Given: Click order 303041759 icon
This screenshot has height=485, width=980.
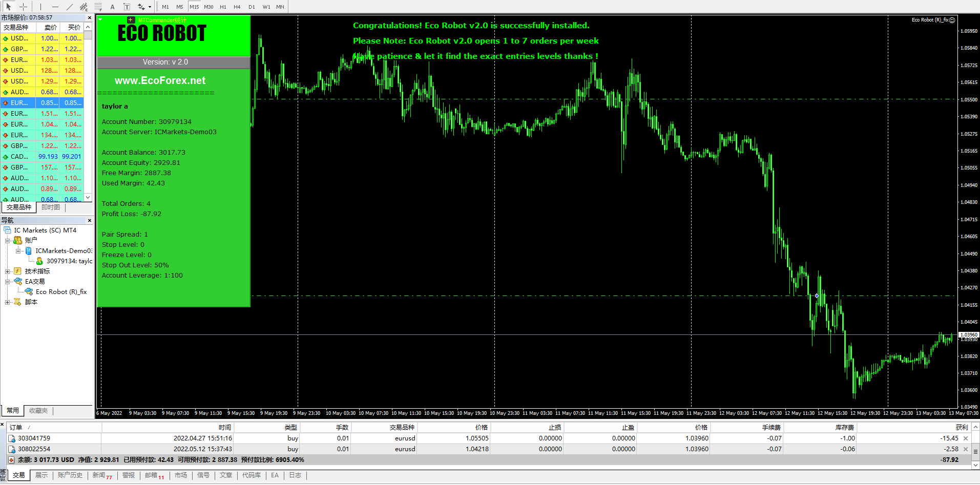Looking at the screenshot, I should (12, 438).
